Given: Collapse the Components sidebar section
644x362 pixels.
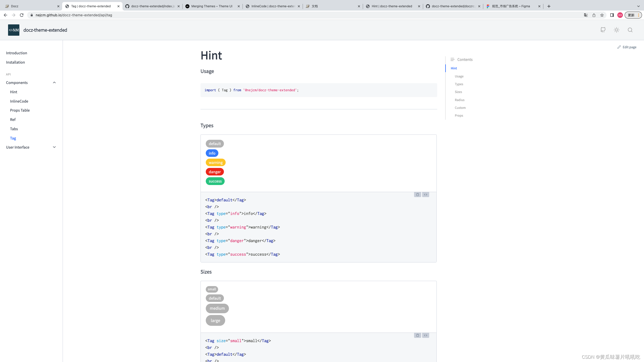Looking at the screenshot, I should point(54,83).
